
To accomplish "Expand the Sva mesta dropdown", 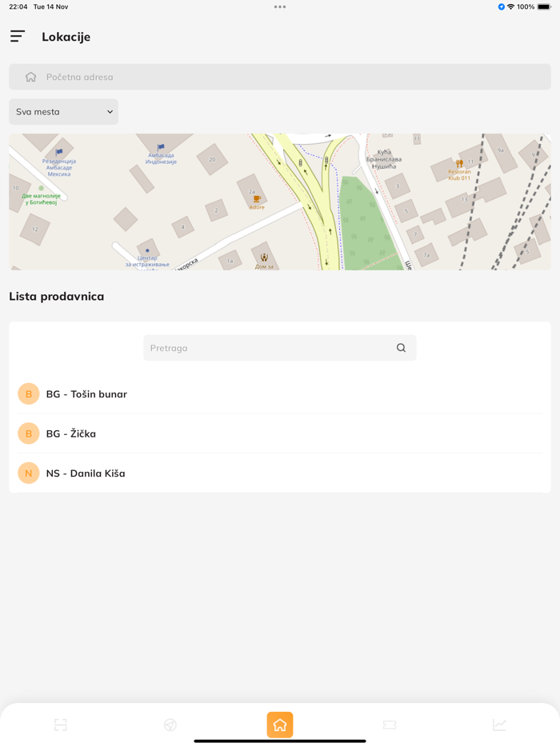I will pos(63,111).
